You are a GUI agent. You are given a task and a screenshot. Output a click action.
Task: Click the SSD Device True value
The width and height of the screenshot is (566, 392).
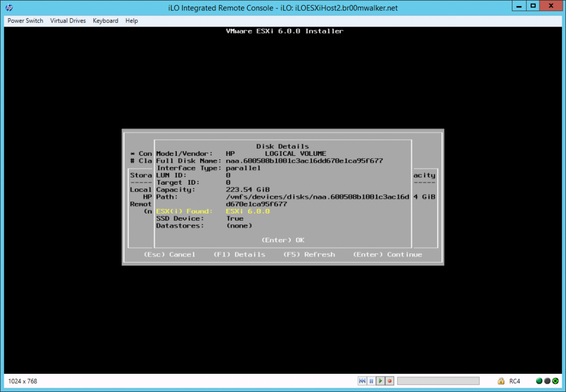[234, 218]
